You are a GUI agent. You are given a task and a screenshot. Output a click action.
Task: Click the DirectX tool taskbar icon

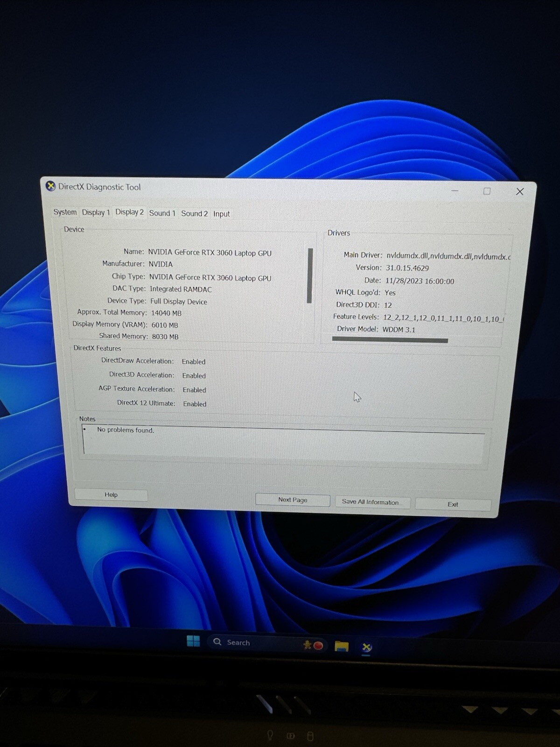(366, 648)
